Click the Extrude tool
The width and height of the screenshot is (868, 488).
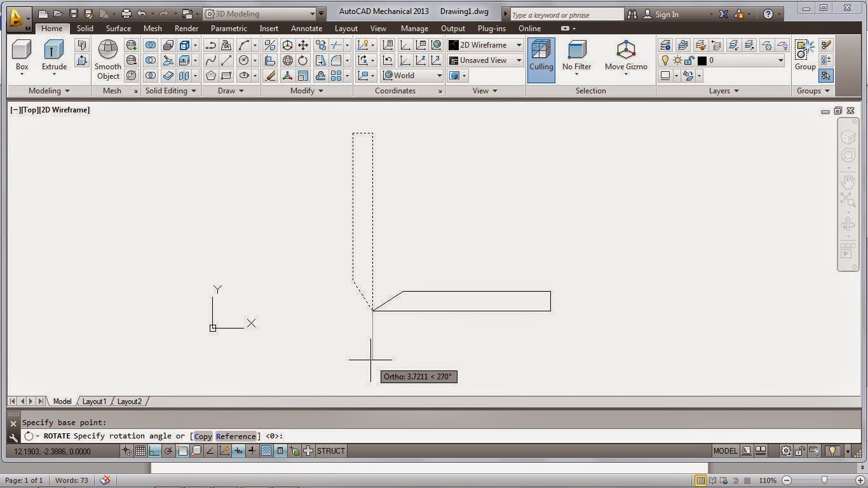tap(54, 56)
